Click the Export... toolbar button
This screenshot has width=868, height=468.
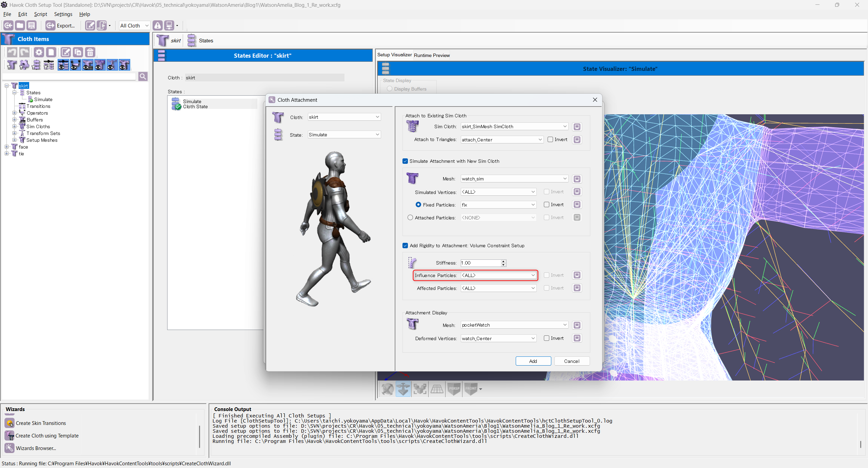pyautogui.click(x=60, y=25)
